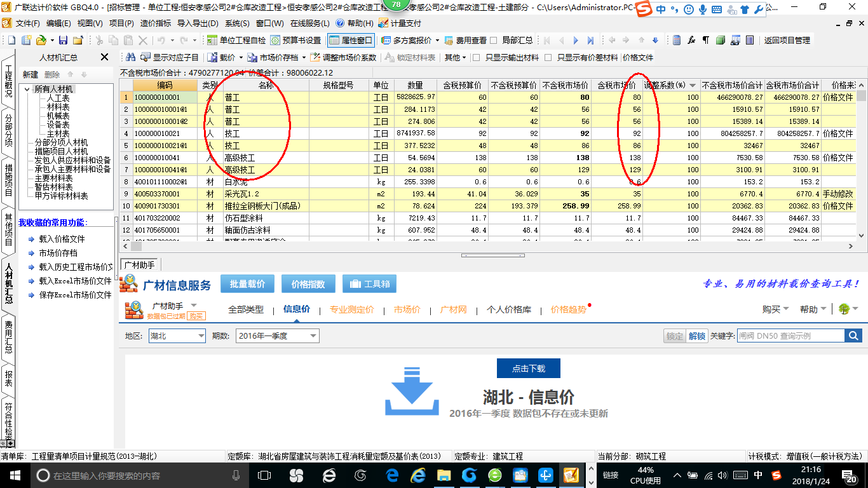
Task: Click the 工具箱 toolbox button
Action: click(370, 284)
